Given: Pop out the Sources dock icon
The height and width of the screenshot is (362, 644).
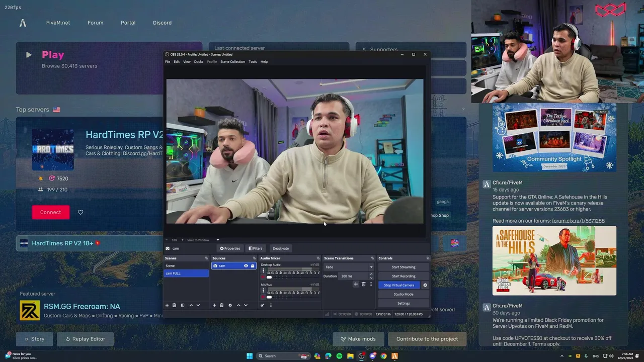Looking at the screenshot, I should 254,258.
